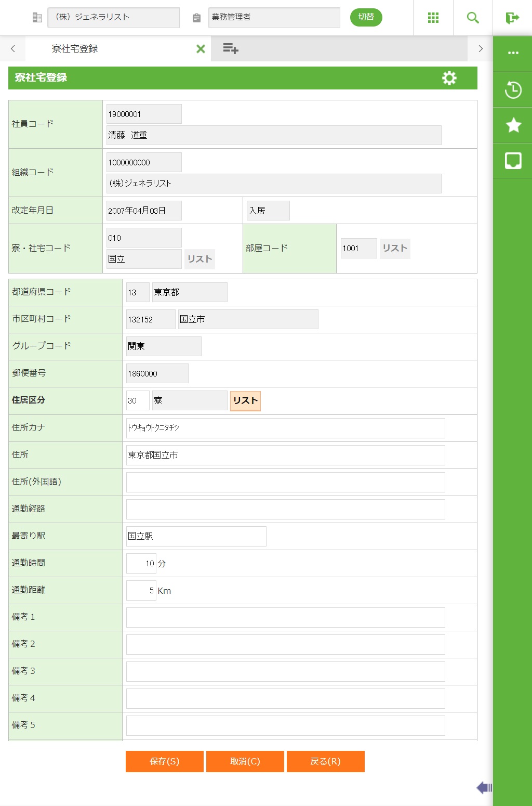Image resolution: width=532 pixels, height=806 pixels.
Task: Close the 寮社宅登録 tab
Action: [201, 49]
